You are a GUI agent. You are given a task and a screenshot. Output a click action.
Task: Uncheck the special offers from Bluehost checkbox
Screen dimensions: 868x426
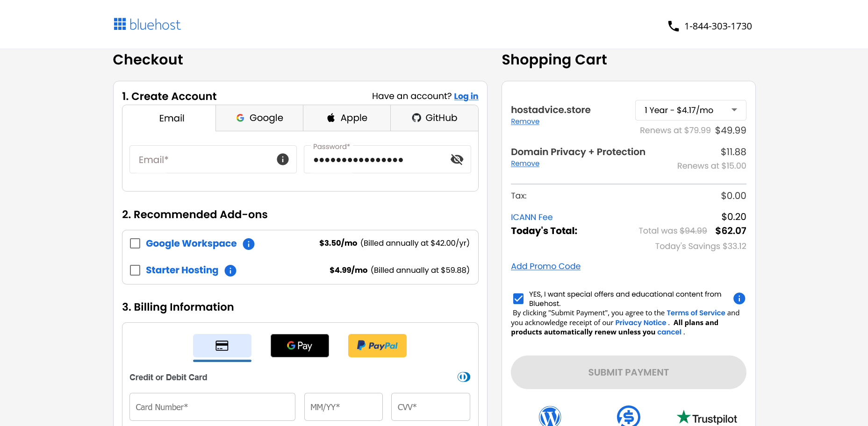[518, 298]
